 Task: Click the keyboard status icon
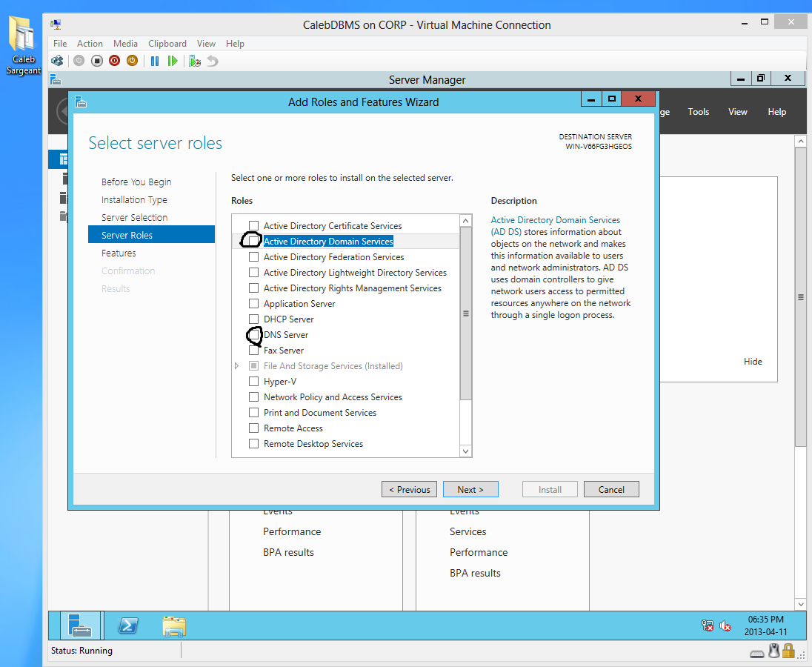(757, 654)
